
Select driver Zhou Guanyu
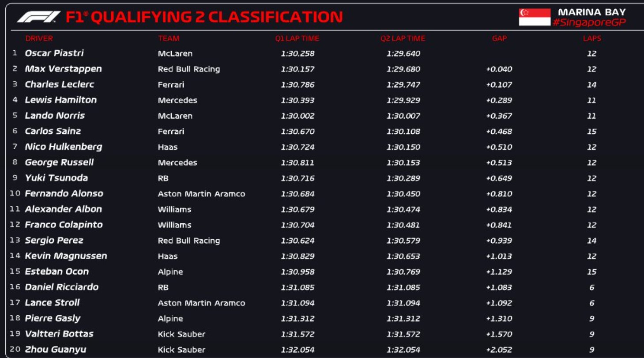(55, 350)
